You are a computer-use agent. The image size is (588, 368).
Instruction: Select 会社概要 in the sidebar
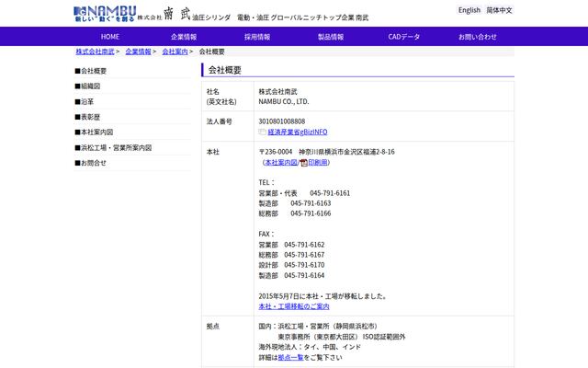tap(90, 71)
